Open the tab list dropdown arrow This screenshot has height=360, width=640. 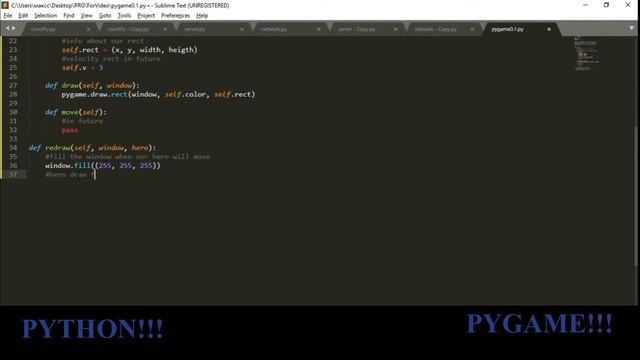631,28
